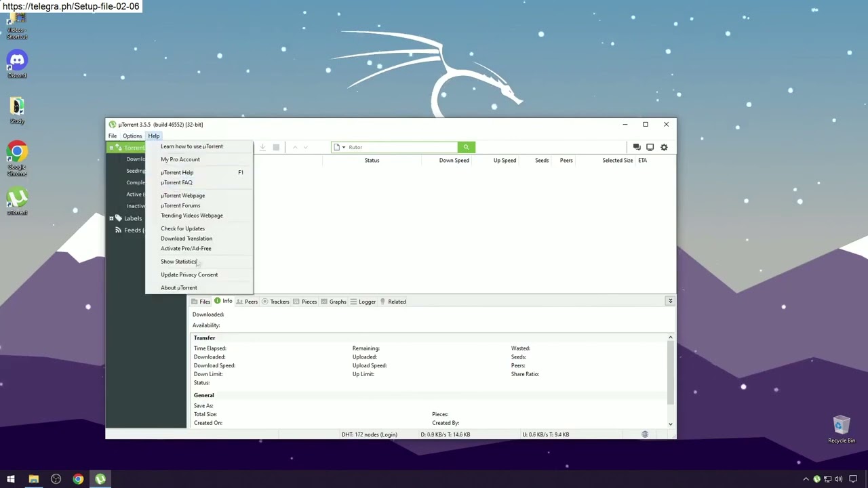Switch to the Info tab
The width and height of the screenshot is (868, 488).
point(223,301)
